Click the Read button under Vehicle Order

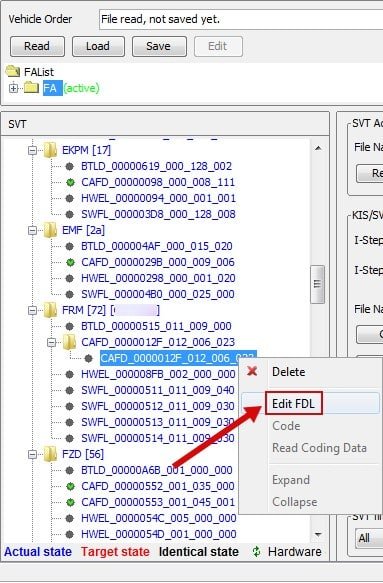point(37,46)
